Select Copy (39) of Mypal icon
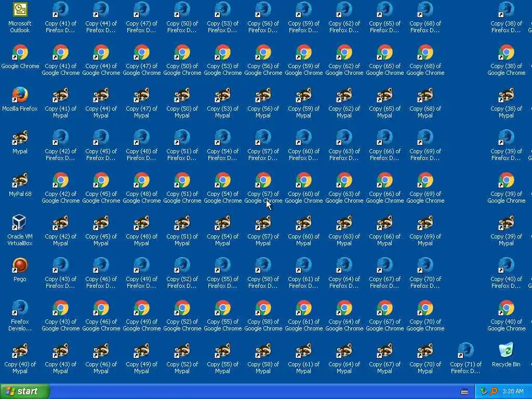The image size is (532, 399). coord(506,223)
